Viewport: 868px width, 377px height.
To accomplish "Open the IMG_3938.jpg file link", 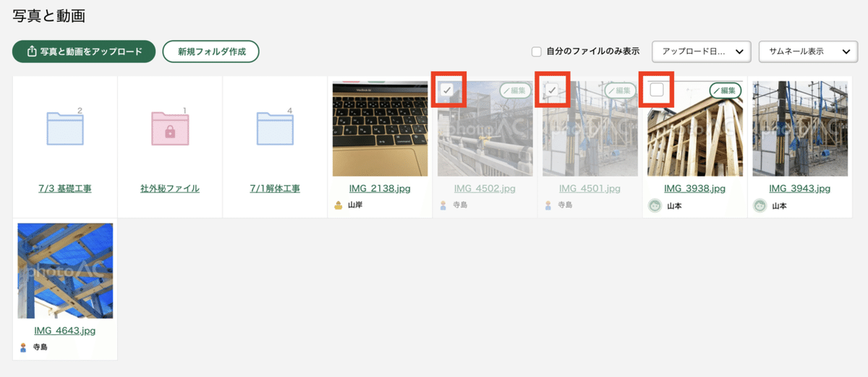I will point(694,189).
